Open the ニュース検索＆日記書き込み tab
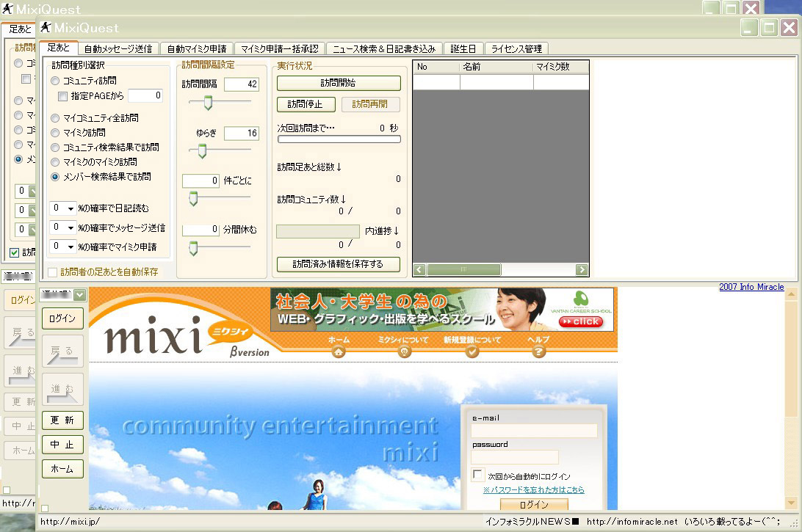The image size is (802, 532). [383, 48]
